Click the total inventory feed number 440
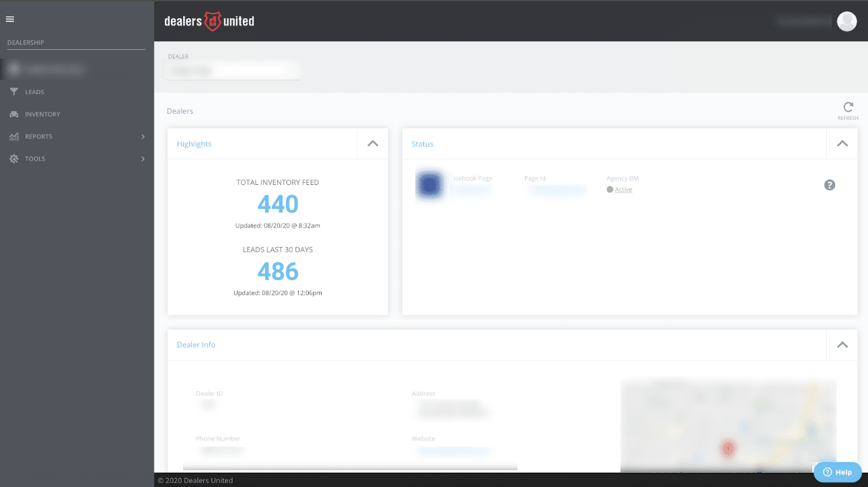This screenshot has width=868, height=487. pos(278,204)
